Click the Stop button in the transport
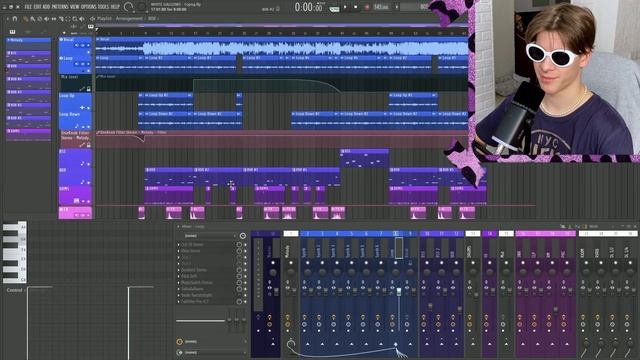The height and width of the screenshot is (360, 640). [x=356, y=7]
